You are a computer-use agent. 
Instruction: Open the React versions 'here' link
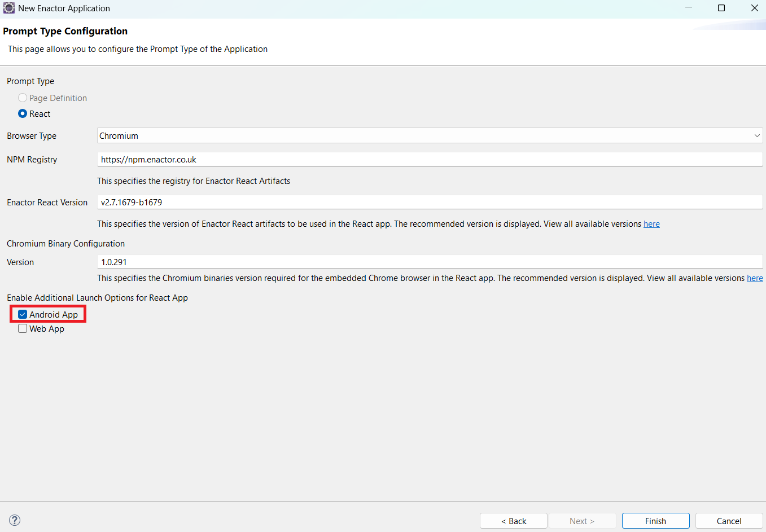(651, 224)
